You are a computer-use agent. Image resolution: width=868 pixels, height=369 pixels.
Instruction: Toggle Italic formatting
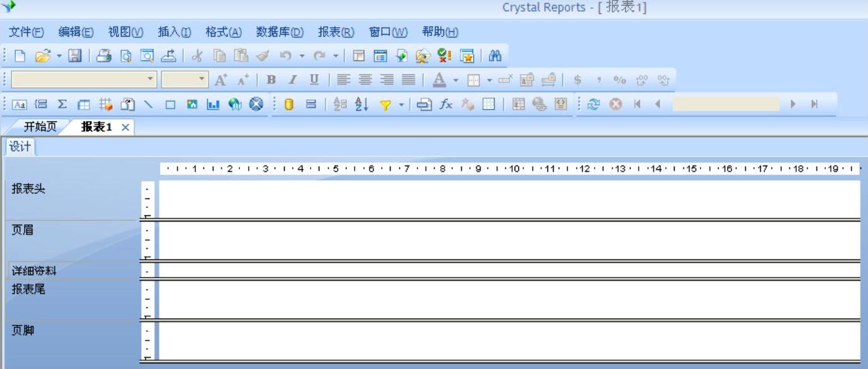coord(292,80)
